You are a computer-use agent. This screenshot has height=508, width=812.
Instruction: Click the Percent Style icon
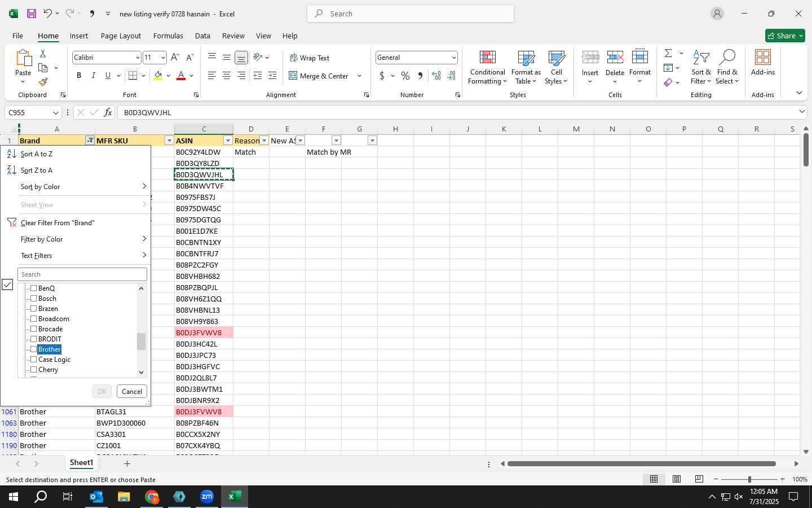pyautogui.click(x=405, y=76)
